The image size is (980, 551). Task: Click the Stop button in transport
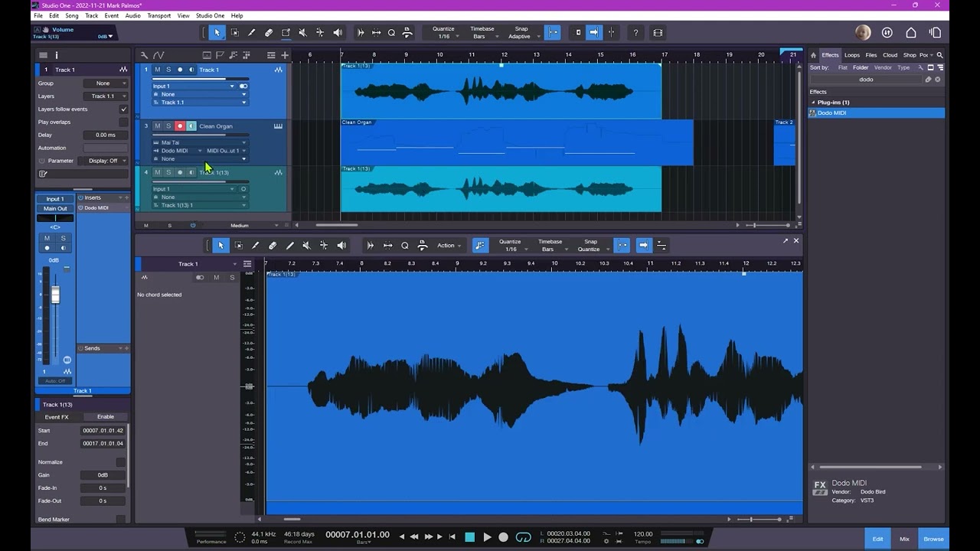pos(470,537)
